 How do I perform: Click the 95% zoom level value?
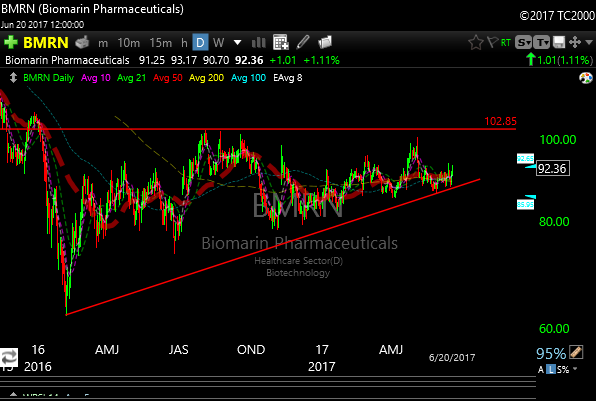coord(551,354)
